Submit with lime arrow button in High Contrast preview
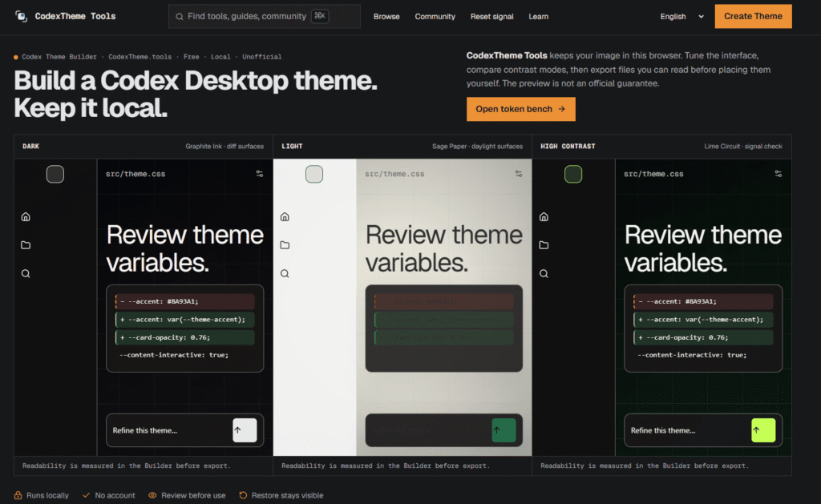This screenshot has width=821, height=504. tap(763, 430)
